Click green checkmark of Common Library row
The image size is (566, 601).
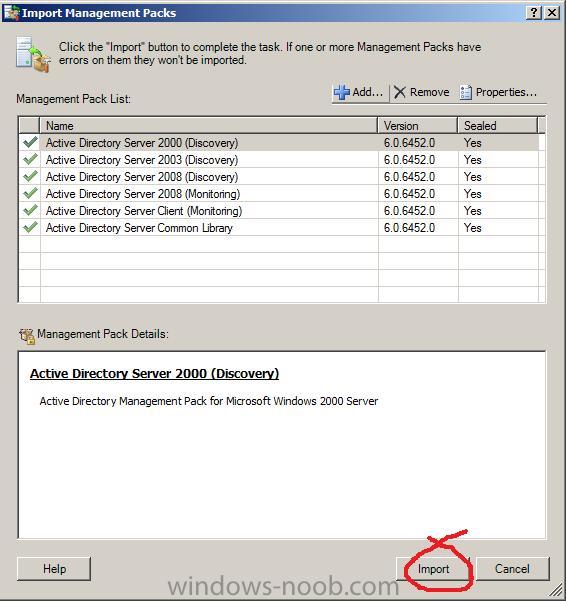tap(30, 227)
